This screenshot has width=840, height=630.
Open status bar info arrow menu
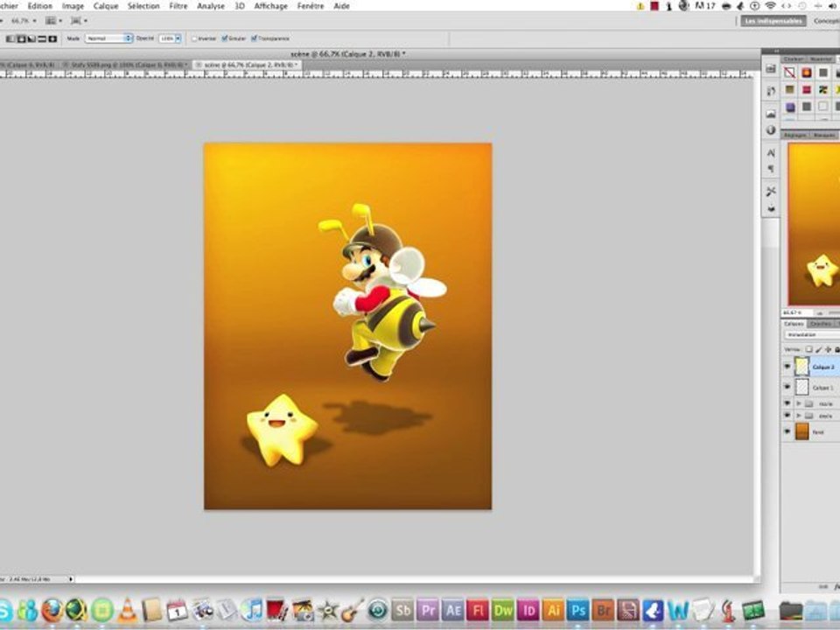pos(71,579)
